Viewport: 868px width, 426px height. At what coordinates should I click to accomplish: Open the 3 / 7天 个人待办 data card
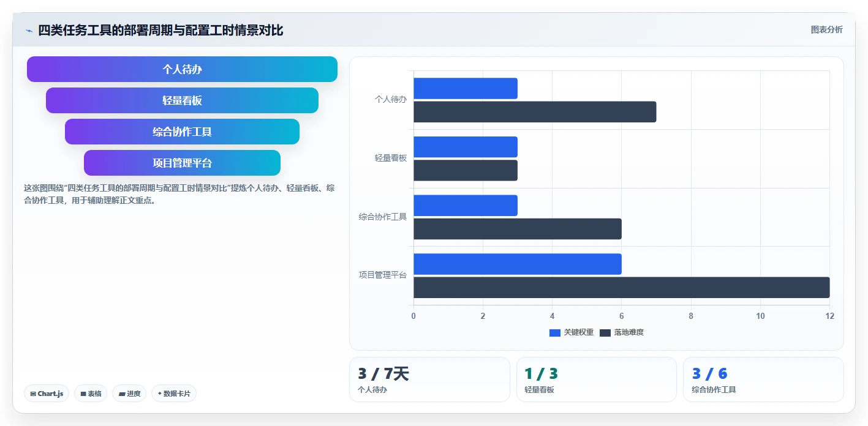tap(429, 379)
